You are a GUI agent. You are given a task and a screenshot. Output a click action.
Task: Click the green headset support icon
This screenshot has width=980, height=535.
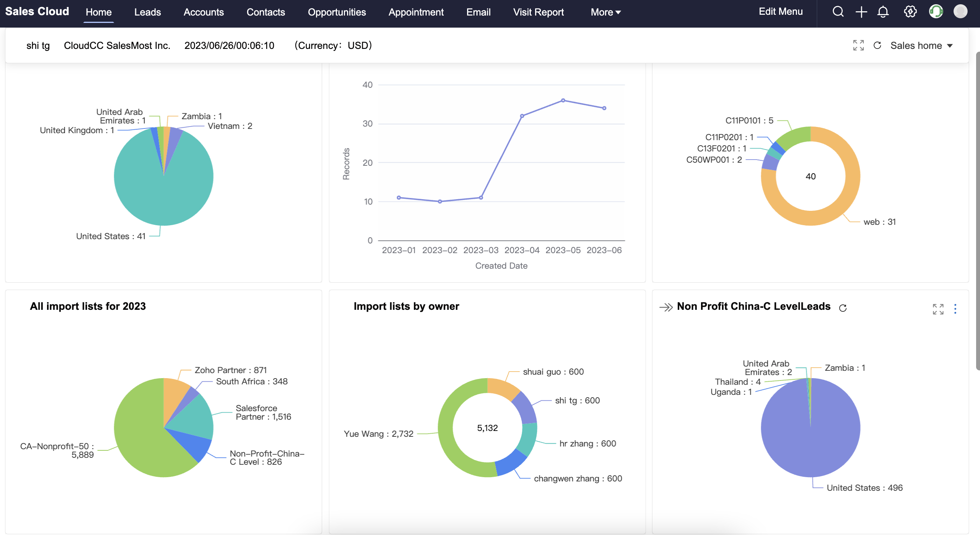[936, 12]
